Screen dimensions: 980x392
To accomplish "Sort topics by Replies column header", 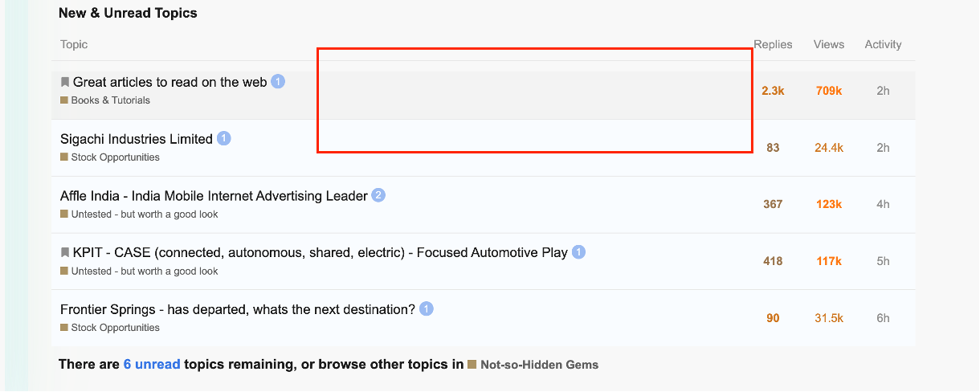I will coord(773,44).
